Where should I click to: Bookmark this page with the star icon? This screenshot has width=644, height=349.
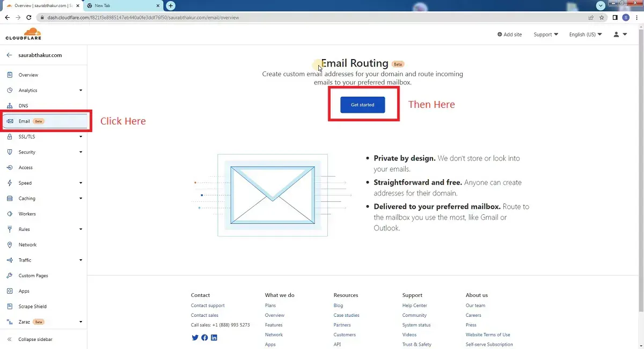tap(602, 17)
